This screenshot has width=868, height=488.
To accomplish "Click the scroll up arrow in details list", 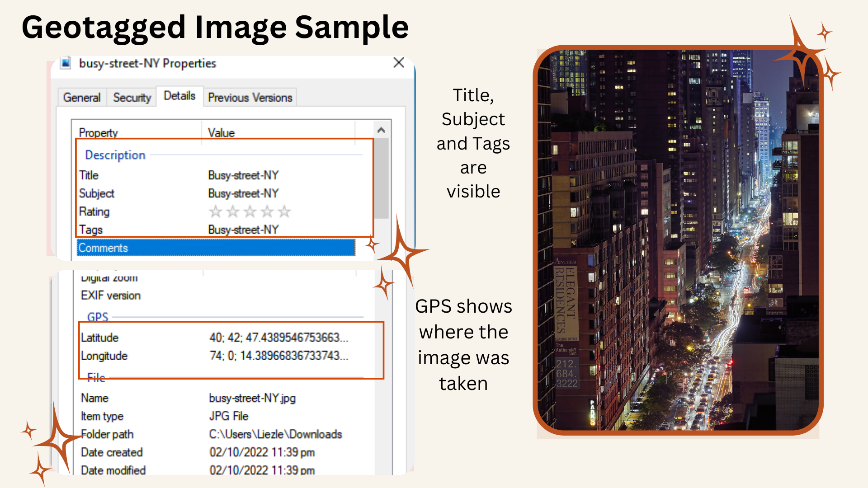I will (x=381, y=131).
